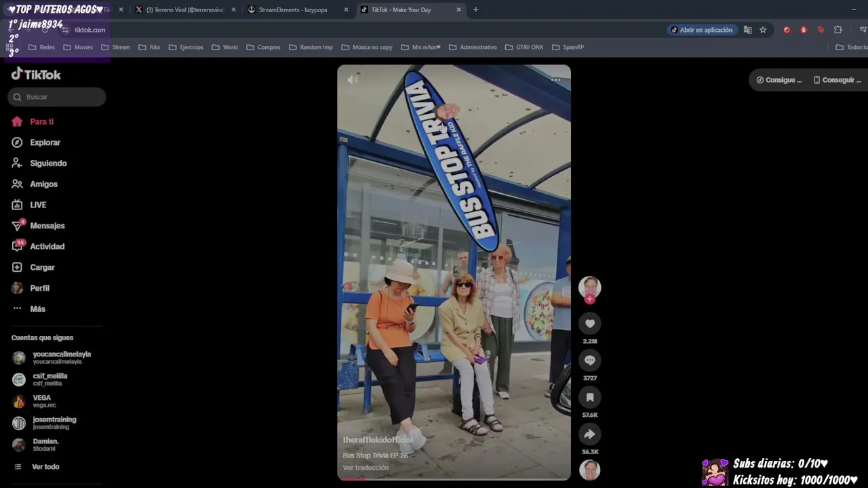The image size is (868, 488).
Task: Go to the Siguiendo feed
Action: pyautogui.click(x=39, y=163)
